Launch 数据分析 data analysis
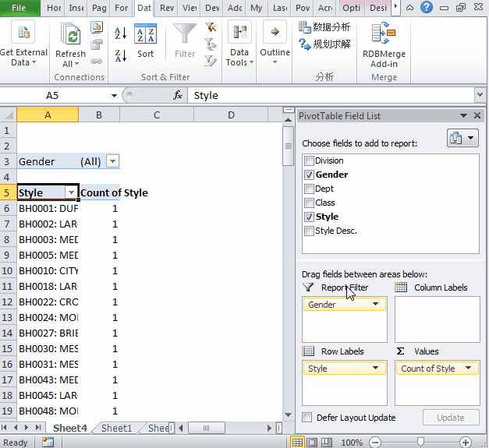This screenshot has height=448, width=489. (324, 27)
